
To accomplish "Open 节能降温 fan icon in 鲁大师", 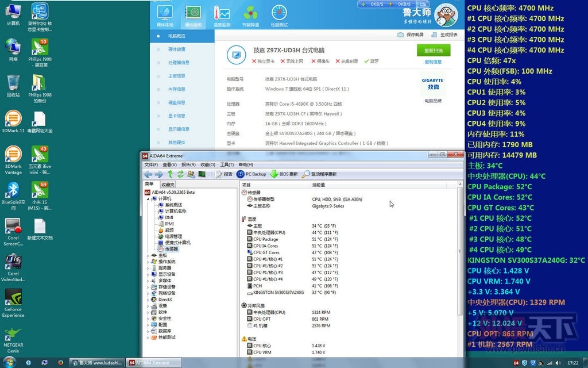I will [250, 16].
